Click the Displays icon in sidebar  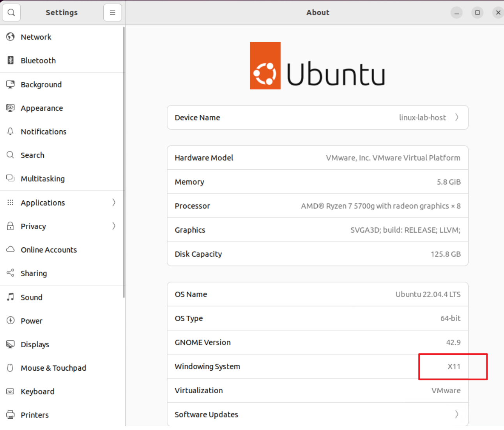coord(11,344)
